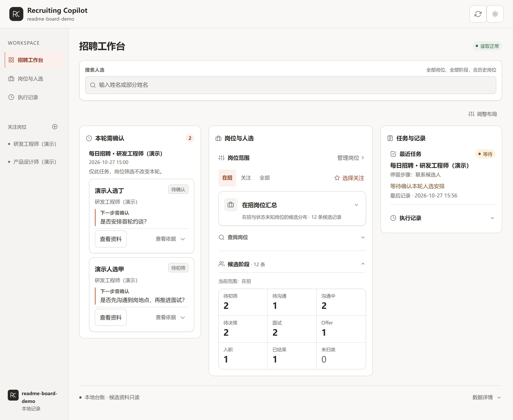Click the magnifier icon beside 查找岗位

click(x=221, y=237)
